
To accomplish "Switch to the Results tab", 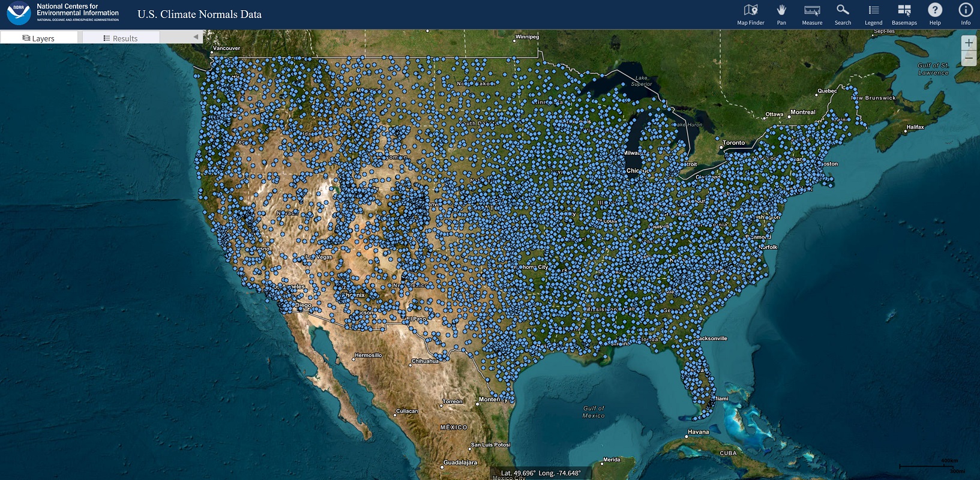I will point(121,38).
